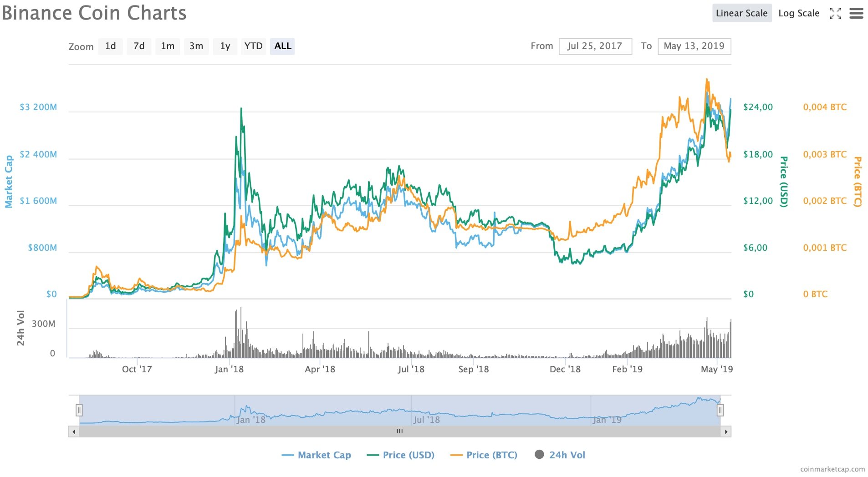868x477 pixels.
Task: Click the navigator scrollbar thumb grip
Action: (x=399, y=431)
